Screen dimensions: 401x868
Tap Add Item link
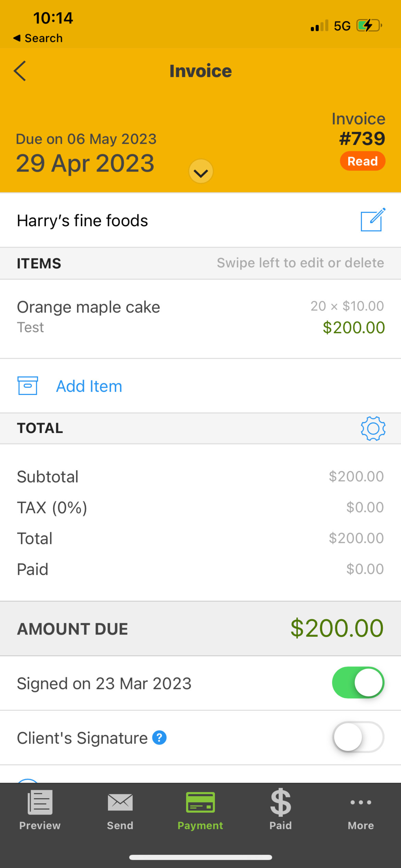(89, 386)
